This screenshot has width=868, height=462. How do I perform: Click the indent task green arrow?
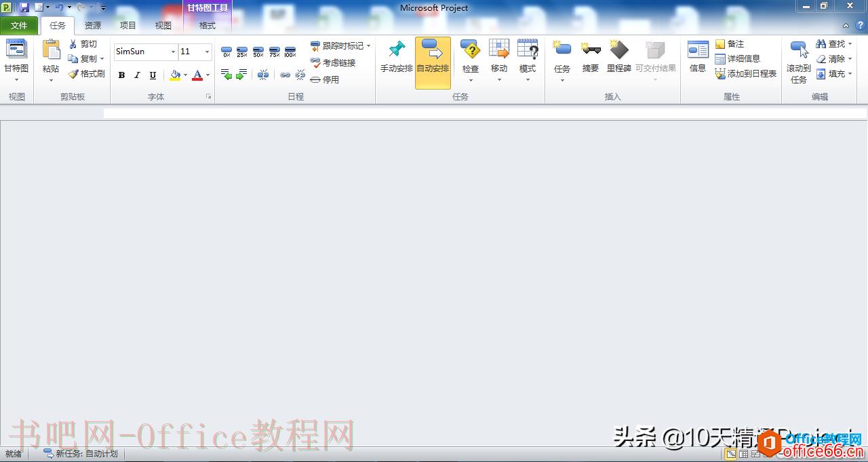[241, 75]
